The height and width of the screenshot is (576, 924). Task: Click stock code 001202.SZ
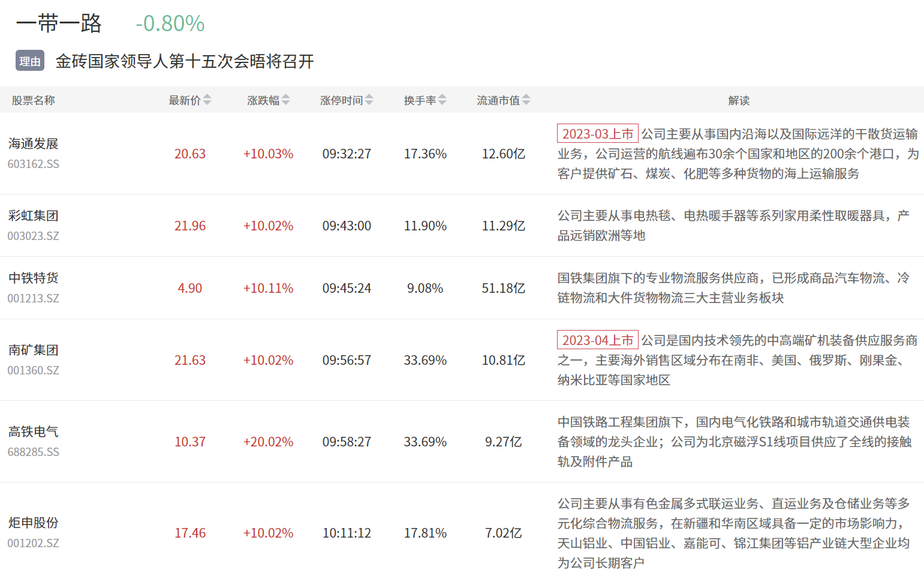(x=34, y=543)
